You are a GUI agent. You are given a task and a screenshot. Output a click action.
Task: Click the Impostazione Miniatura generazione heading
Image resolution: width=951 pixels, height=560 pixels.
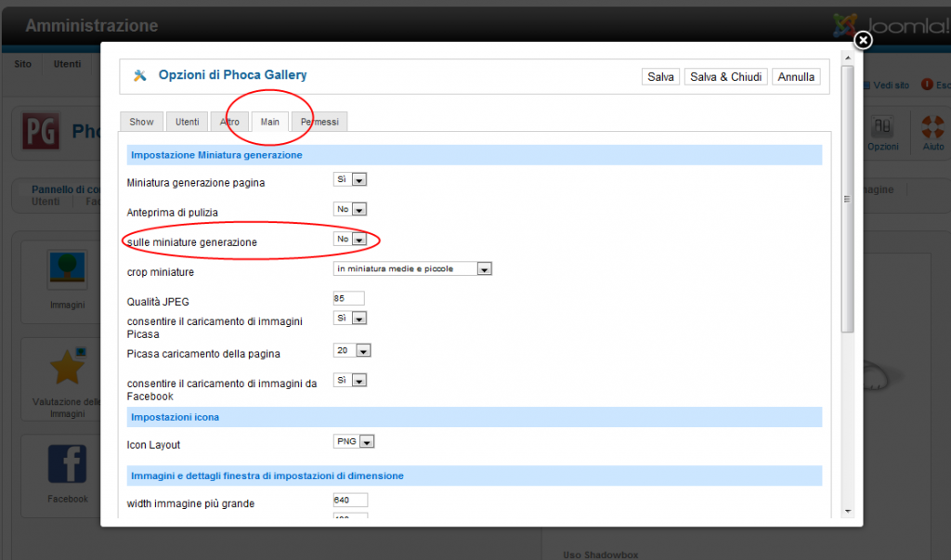(216, 155)
